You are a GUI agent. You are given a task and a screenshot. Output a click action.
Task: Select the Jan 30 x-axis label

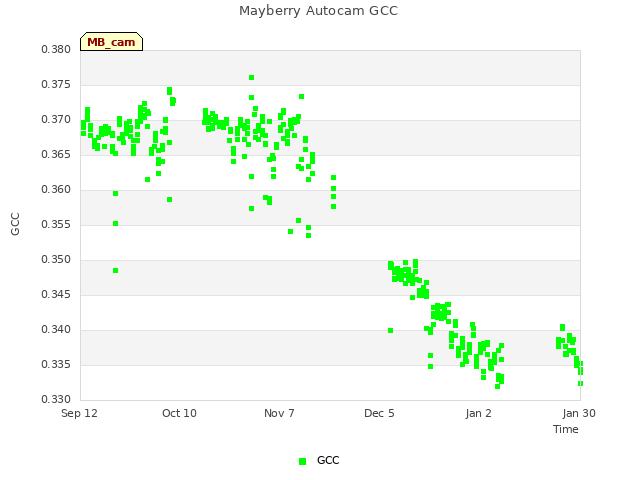click(579, 413)
